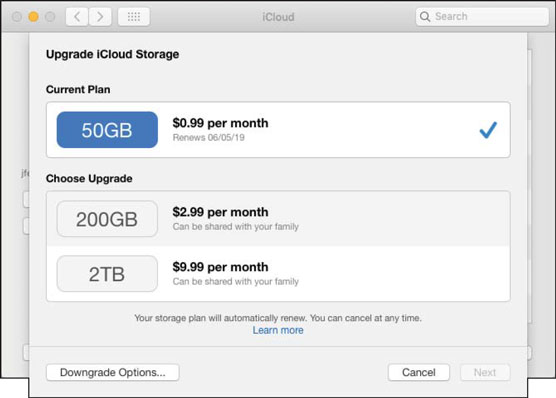This screenshot has height=398, width=556.
Task: Choose the $2.99 per month upgrade row
Action: [278, 219]
